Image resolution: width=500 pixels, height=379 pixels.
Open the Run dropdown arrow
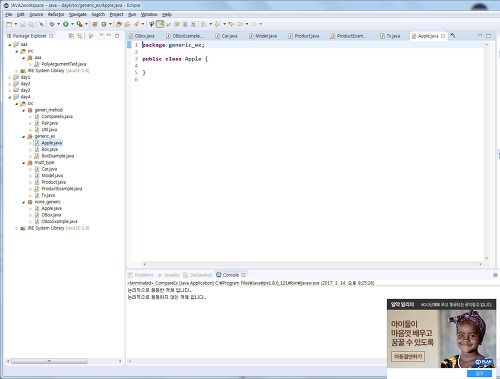[72, 24]
